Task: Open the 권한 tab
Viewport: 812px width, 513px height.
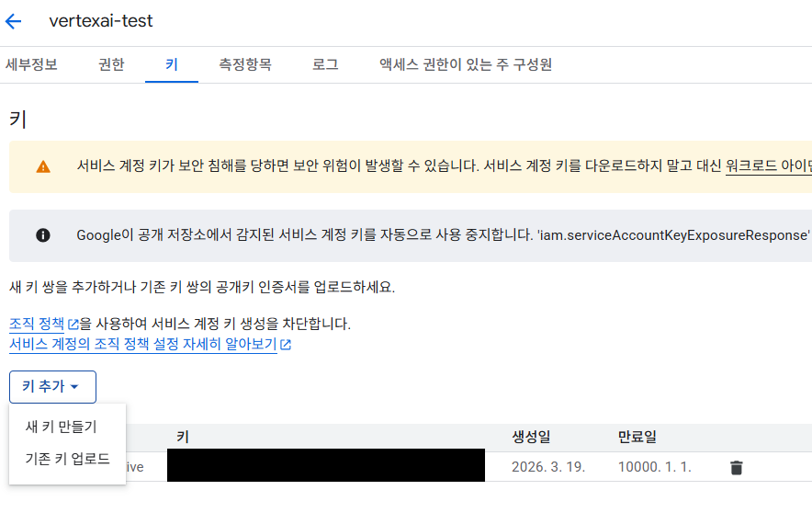Action: [x=111, y=64]
